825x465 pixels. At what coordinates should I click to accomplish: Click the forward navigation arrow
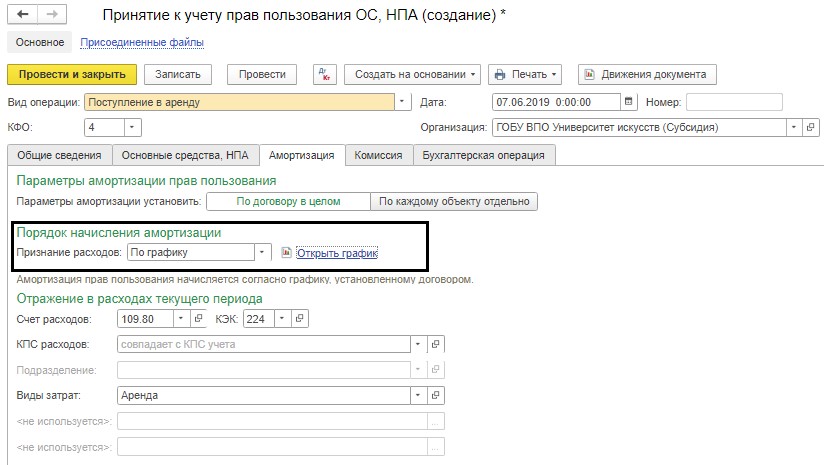pos(53,16)
